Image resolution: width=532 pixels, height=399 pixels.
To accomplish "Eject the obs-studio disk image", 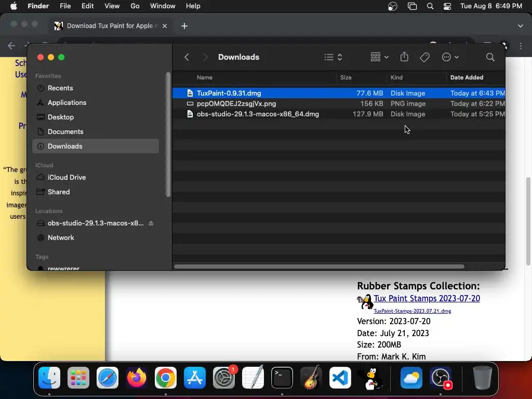I will 151,223.
